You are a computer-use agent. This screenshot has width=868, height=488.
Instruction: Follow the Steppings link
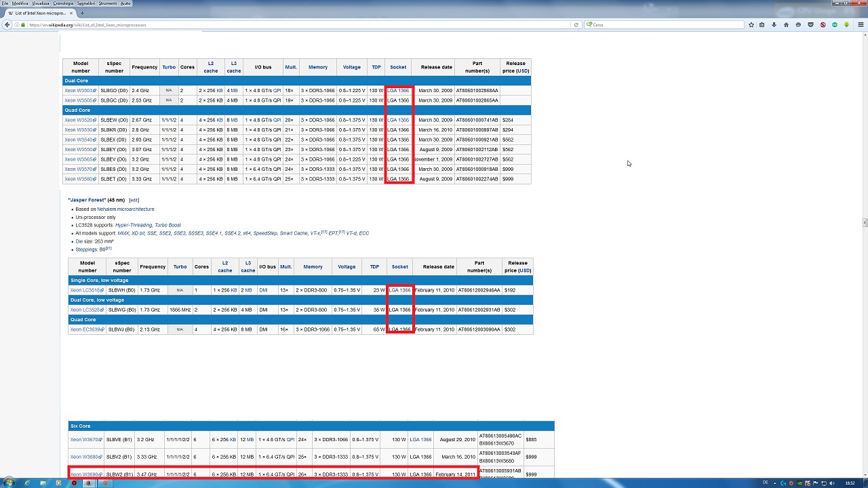pyautogui.click(x=87, y=249)
